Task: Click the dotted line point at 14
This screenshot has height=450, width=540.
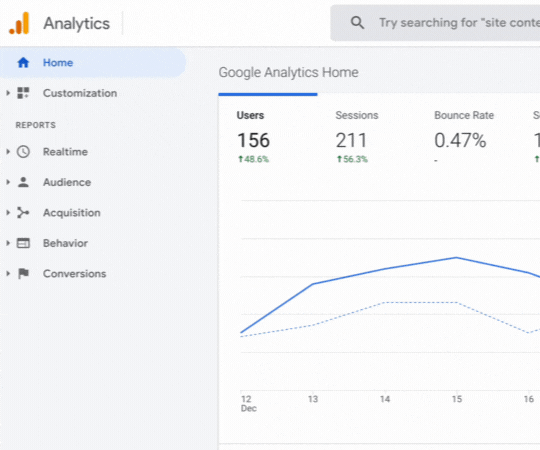Action: click(385, 302)
